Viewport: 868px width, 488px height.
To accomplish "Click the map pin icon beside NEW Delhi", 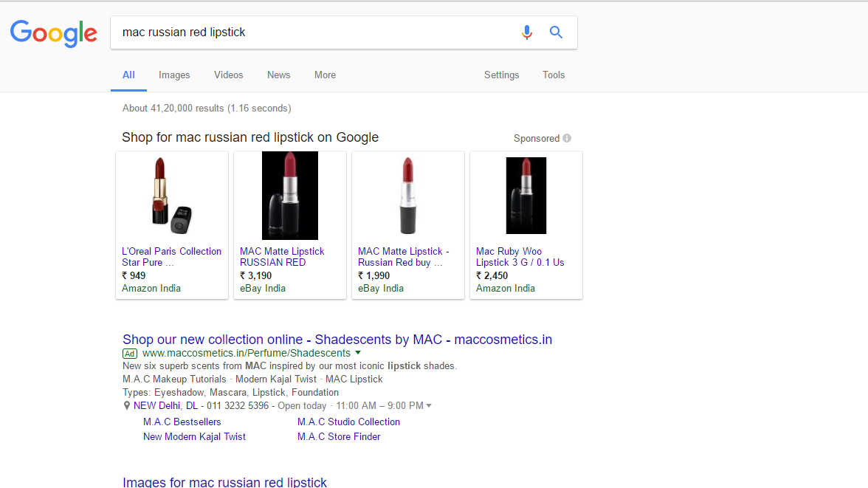I will click(x=127, y=406).
